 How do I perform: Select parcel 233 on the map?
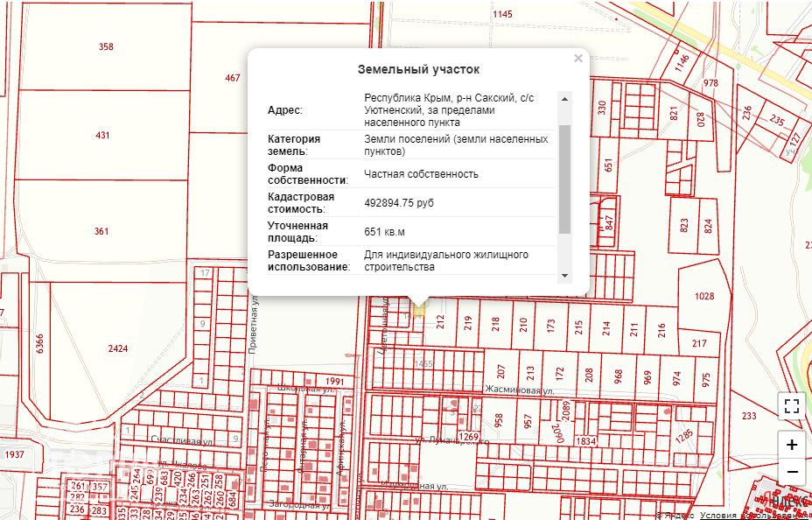click(x=749, y=416)
